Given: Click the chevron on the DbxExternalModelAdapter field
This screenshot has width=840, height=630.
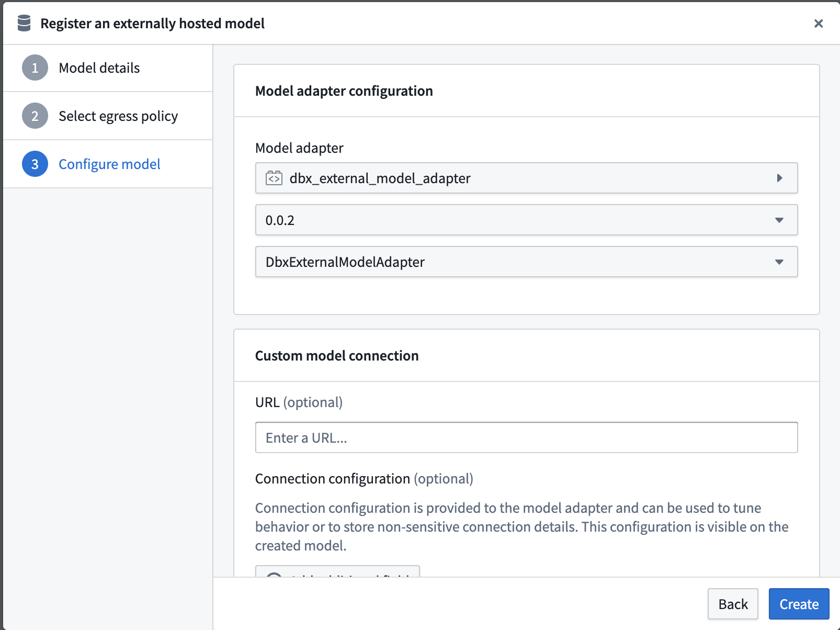Looking at the screenshot, I should (x=780, y=262).
